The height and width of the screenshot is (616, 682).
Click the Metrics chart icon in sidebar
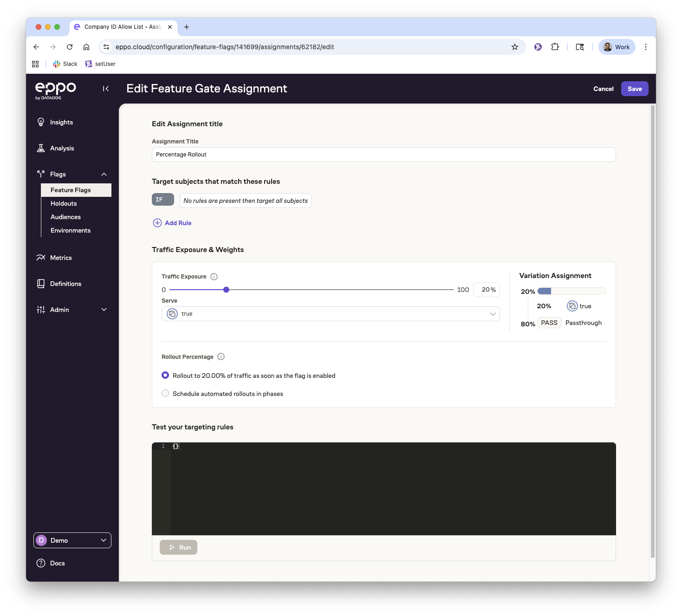(41, 258)
